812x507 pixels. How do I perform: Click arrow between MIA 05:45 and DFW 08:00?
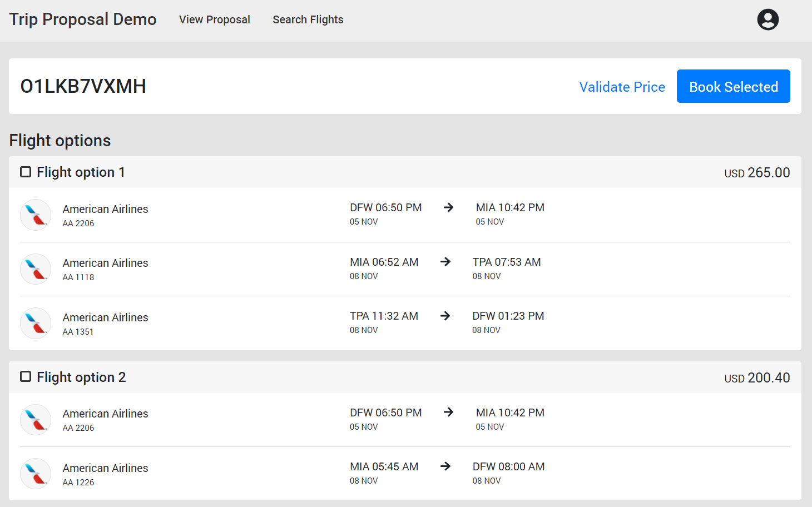[445, 466]
